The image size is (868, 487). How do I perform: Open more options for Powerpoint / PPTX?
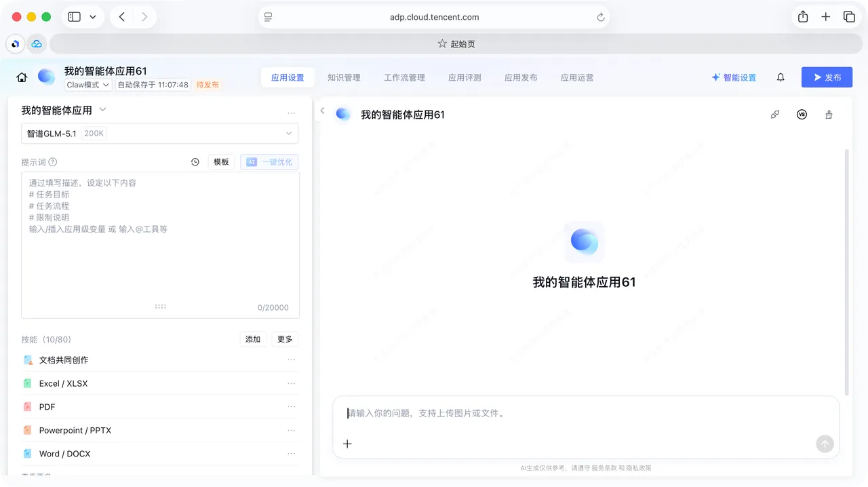[292, 430]
